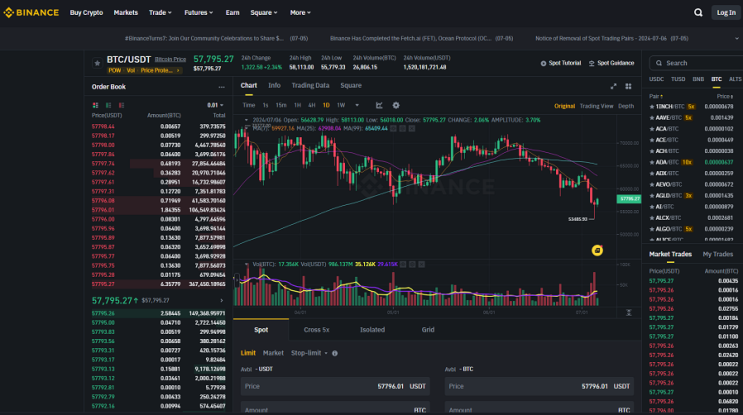
Task: Favorite the AEVO/BTC pair star
Action: click(652, 184)
